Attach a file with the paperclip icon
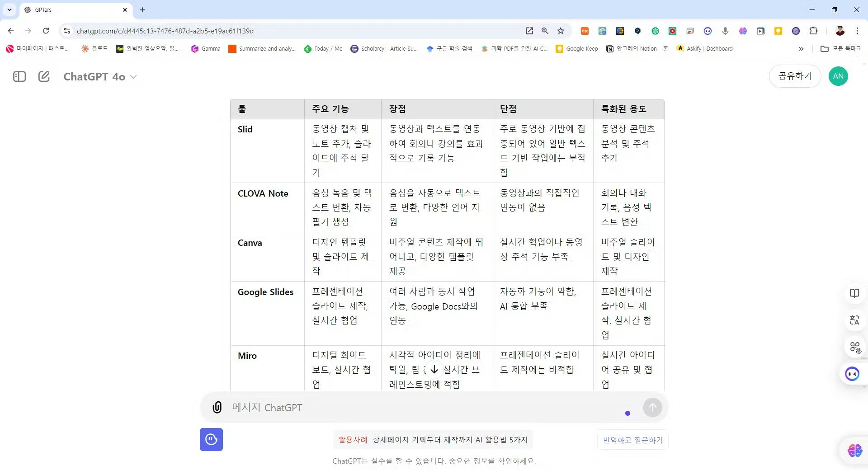The image size is (868, 470). [x=217, y=407]
